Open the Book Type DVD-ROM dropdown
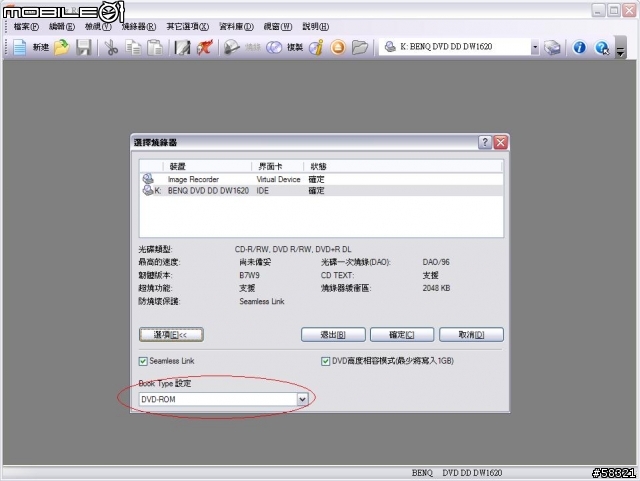The height and width of the screenshot is (481, 640). (x=302, y=399)
